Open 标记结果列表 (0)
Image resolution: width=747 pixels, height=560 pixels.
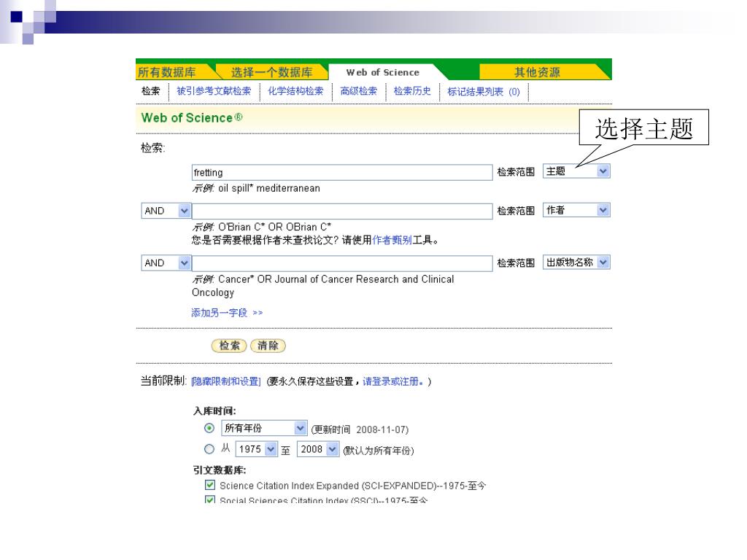[484, 91]
